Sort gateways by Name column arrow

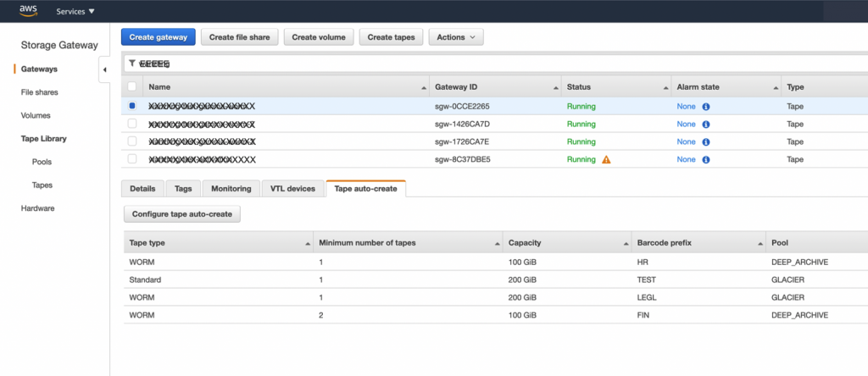click(425, 88)
